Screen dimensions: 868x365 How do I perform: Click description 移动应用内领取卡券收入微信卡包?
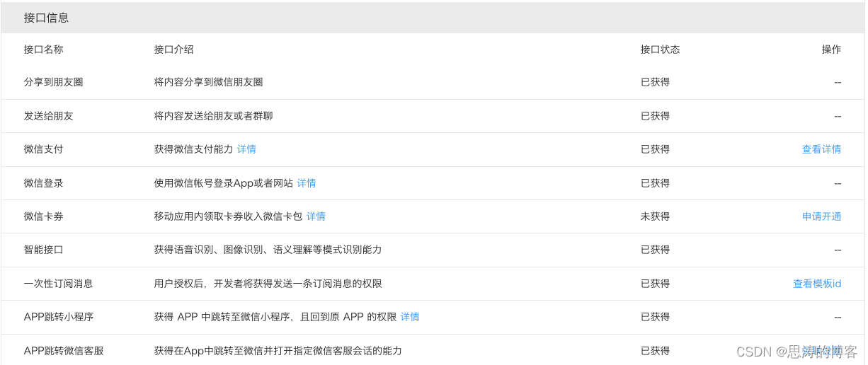(x=228, y=216)
